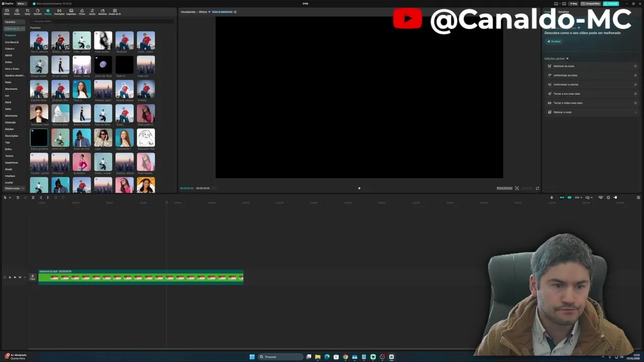Viewport: 644px width, 362px height.
Task: Open the Stickers panel
Action: click(x=38, y=12)
